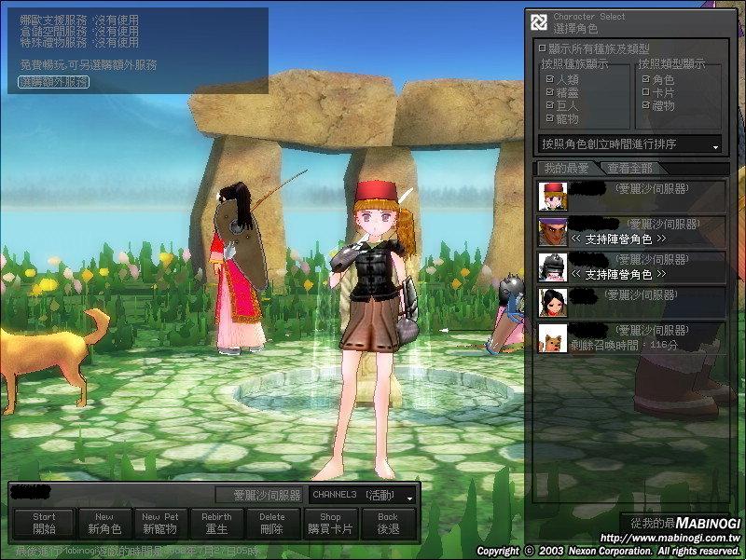Image resolution: width=746 pixels, height=560 pixels.
Task: Open the Shop 購買卡片 button
Action: click(x=330, y=523)
